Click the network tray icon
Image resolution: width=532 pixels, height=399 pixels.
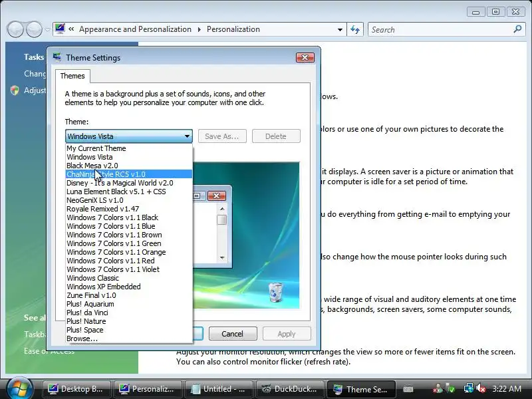point(469,388)
